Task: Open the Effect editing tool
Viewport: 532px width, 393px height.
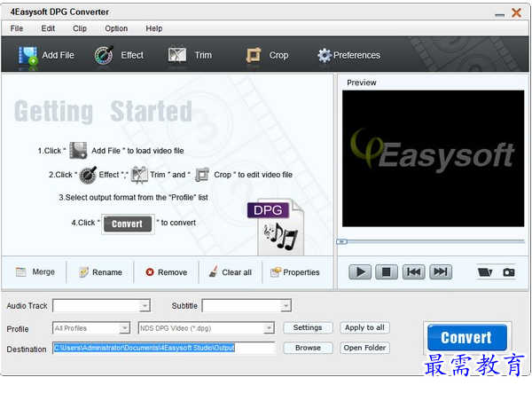Action: tap(106, 55)
